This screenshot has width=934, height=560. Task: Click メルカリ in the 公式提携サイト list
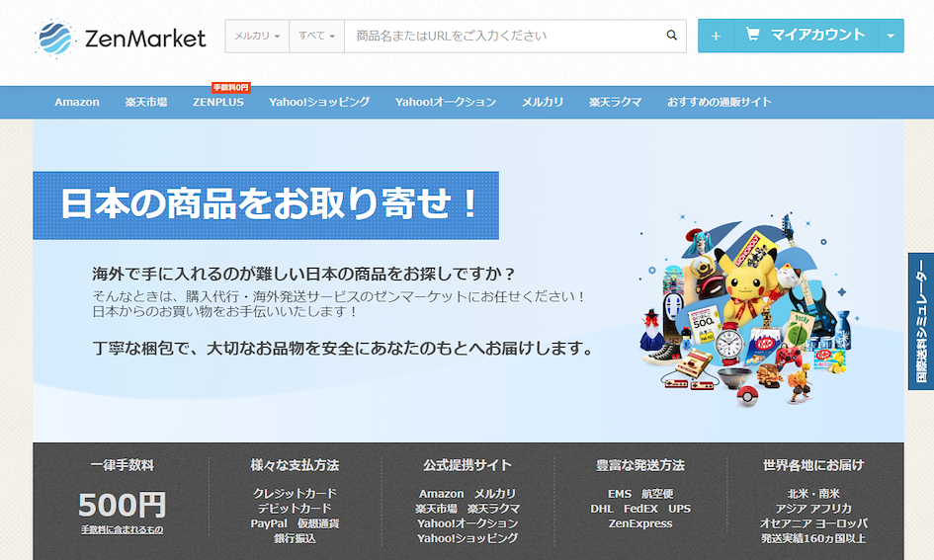tap(495, 494)
